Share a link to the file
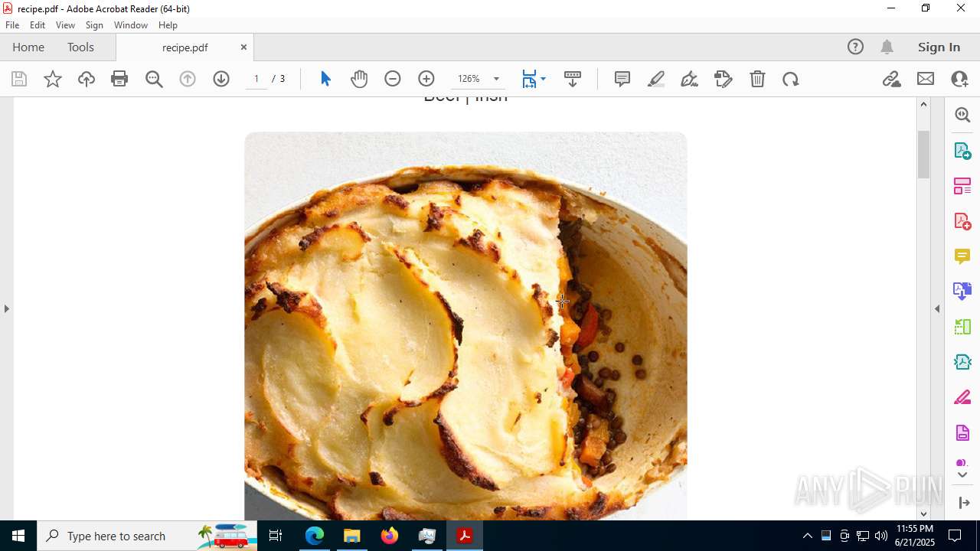The image size is (980, 551). 892,79
